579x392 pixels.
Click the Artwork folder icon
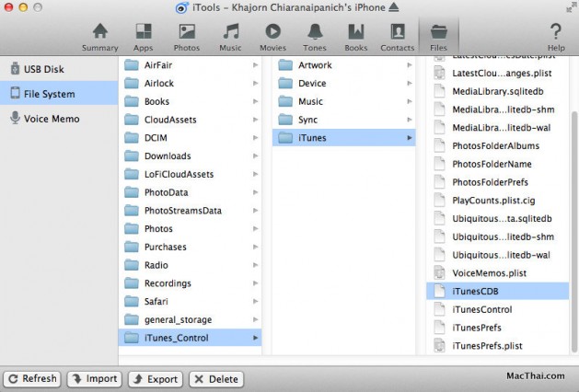point(285,65)
